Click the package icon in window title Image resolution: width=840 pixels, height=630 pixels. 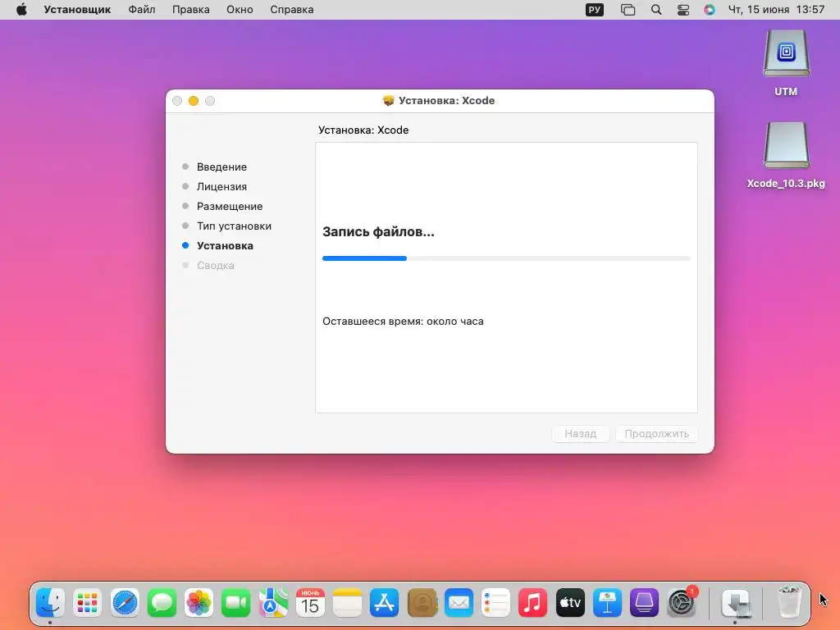[x=388, y=100]
